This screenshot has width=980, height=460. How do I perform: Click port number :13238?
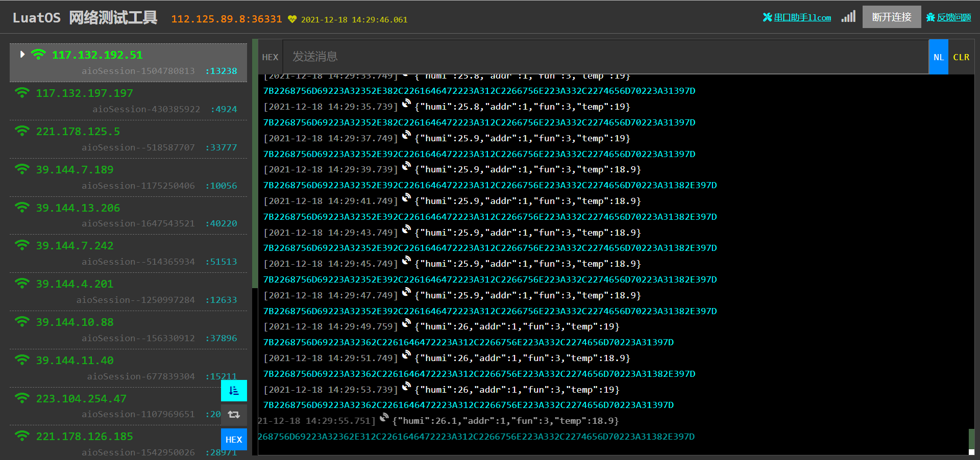[x=221, y=71]
